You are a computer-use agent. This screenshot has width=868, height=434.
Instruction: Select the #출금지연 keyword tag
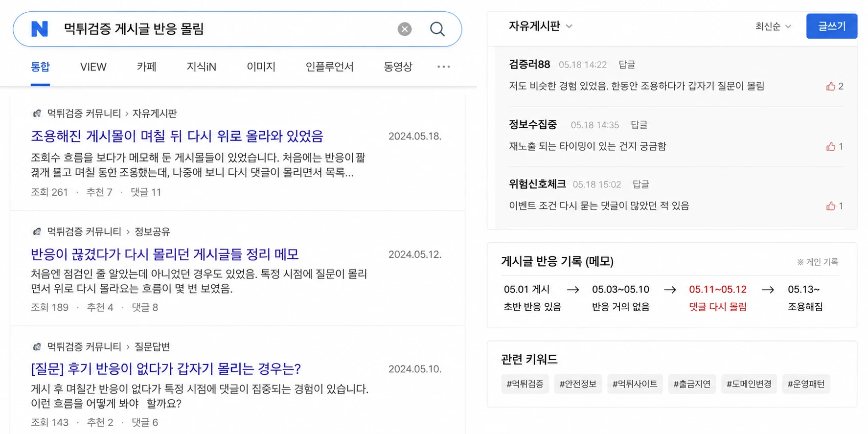(692, 384)
